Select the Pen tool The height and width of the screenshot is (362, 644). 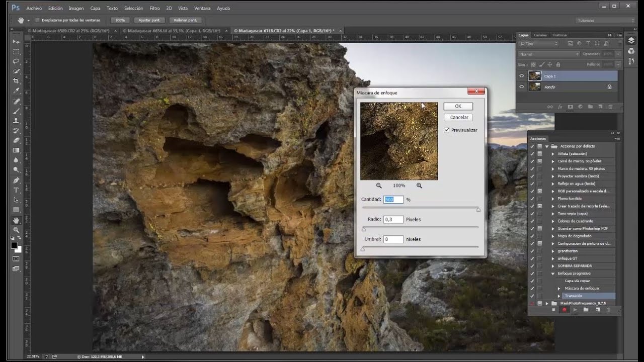16,180
